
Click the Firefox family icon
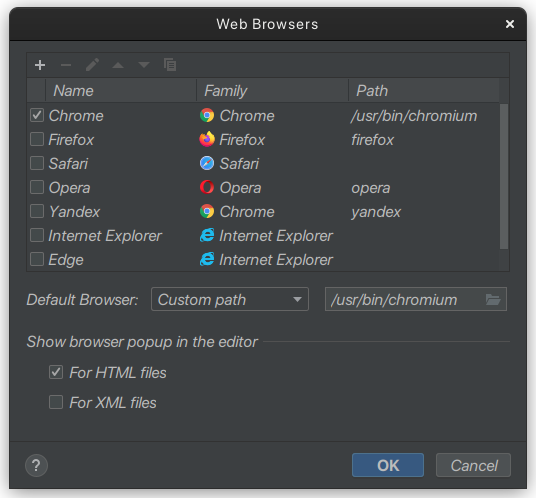coord(207,139)
